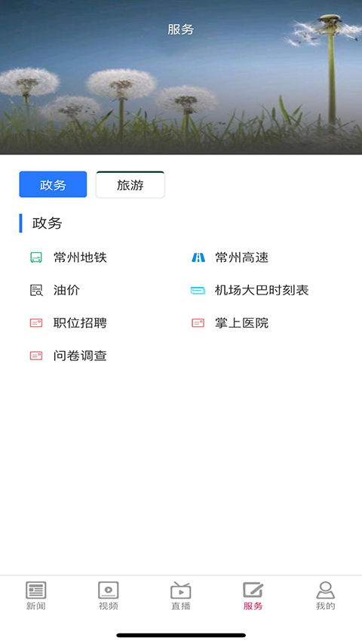The width and height of the screenshot is (362, 644).
Task: Tap the 职位招聘 card icon
Action: tap(36, 323)
